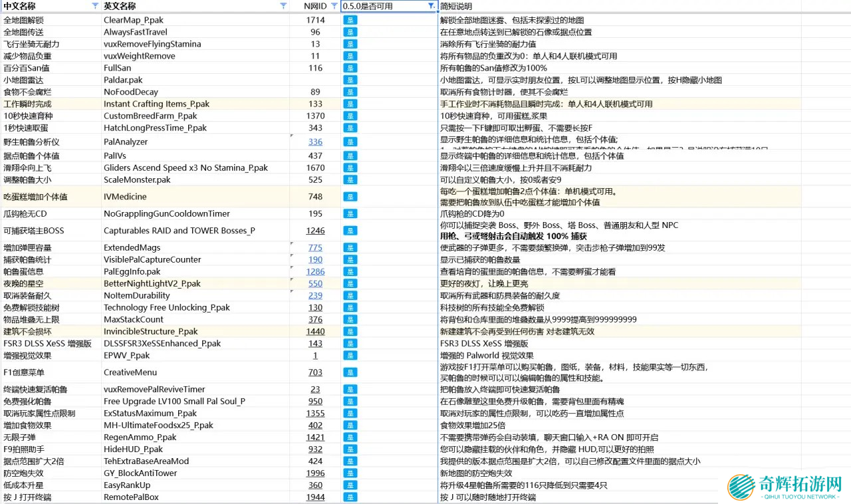Screen dimensions: 851x504
Task: Open the 英文名称 column filter dropdown
Action: point(284,6)
